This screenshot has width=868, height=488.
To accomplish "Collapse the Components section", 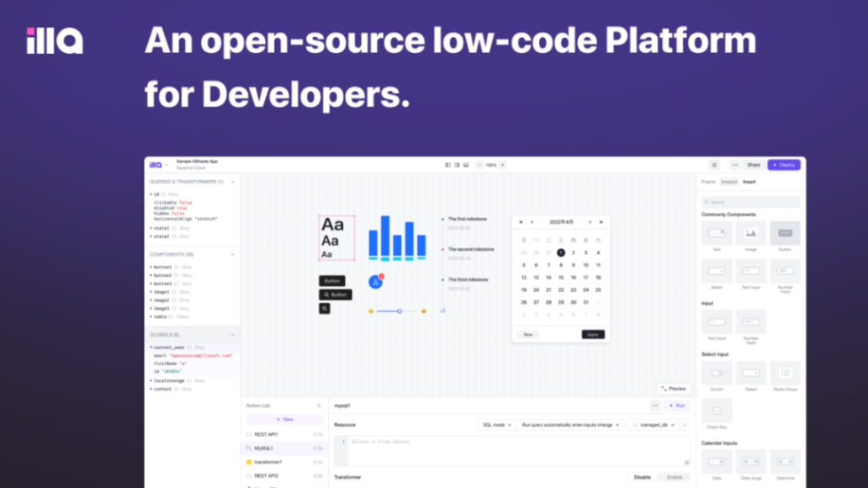I will pyautogui.click(x=232, y=254).
